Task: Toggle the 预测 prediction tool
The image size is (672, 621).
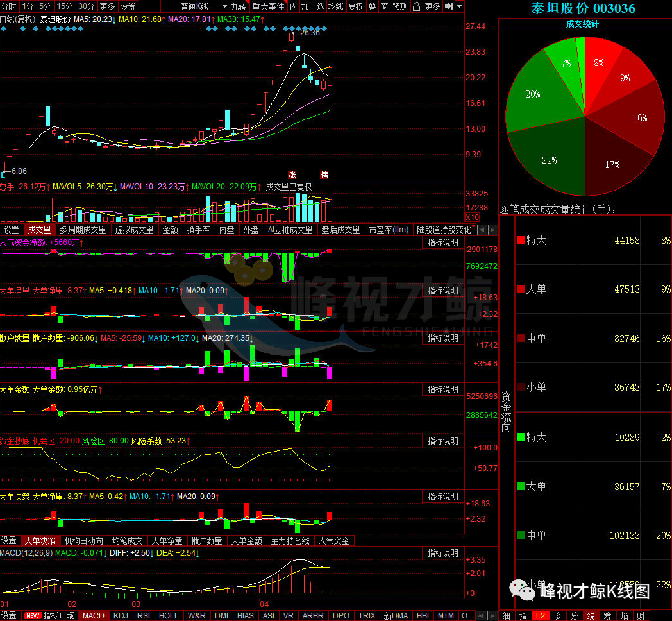Action: pyautogui.click(x=400, y=6)
